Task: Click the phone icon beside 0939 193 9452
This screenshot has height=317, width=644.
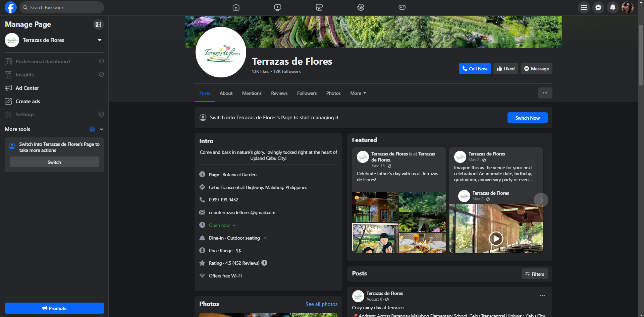Action: pyautogui.click(x=202, y=200)
